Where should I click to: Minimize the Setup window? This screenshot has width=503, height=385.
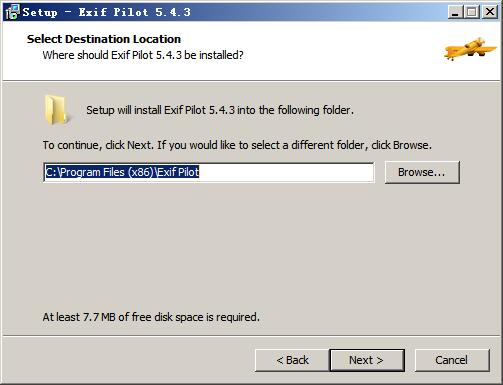[x=455, y=12]
